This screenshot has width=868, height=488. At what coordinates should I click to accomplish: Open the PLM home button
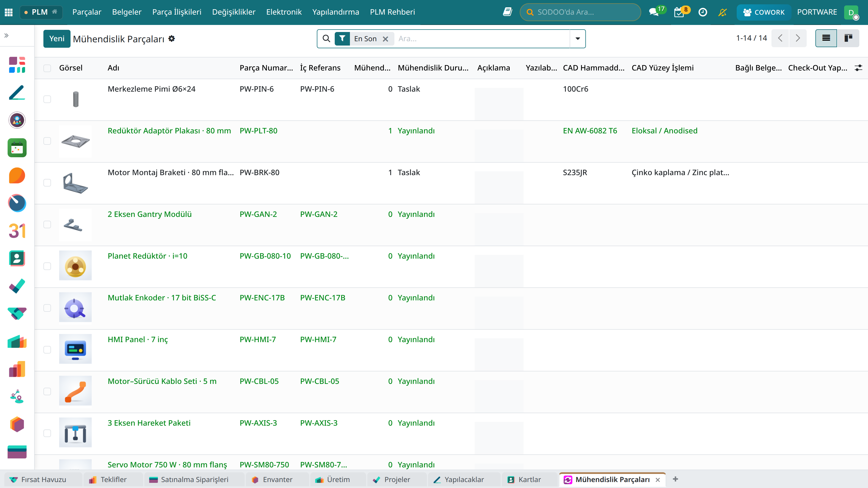tap(41, 12)
